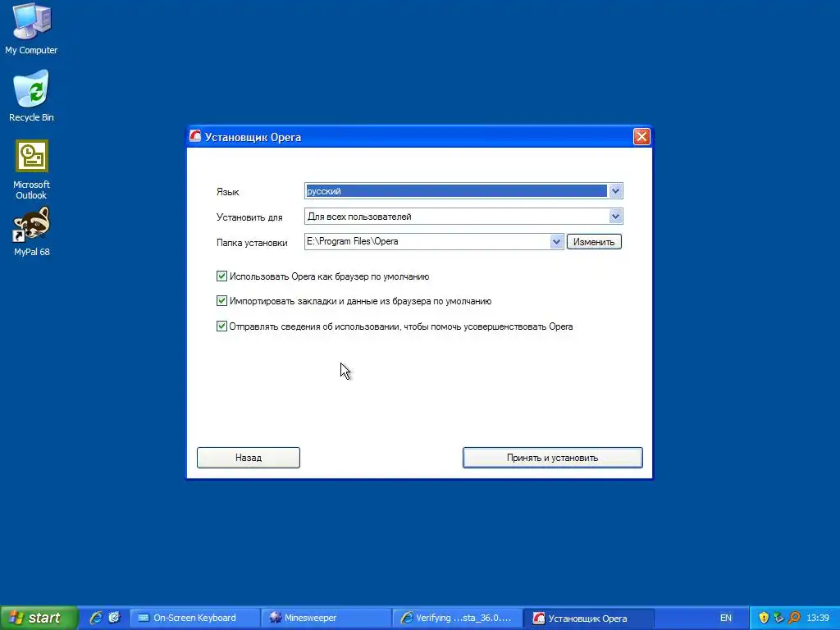Click Принять и установить button
840x630 pixels.
pyautogui.click(x=552, y=458)
